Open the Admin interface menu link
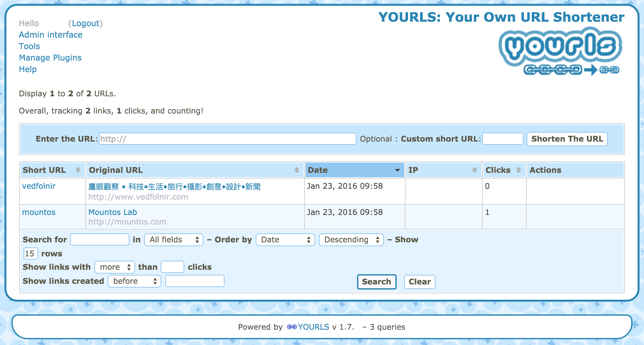 pyautogui.click(x=51, y=35)
